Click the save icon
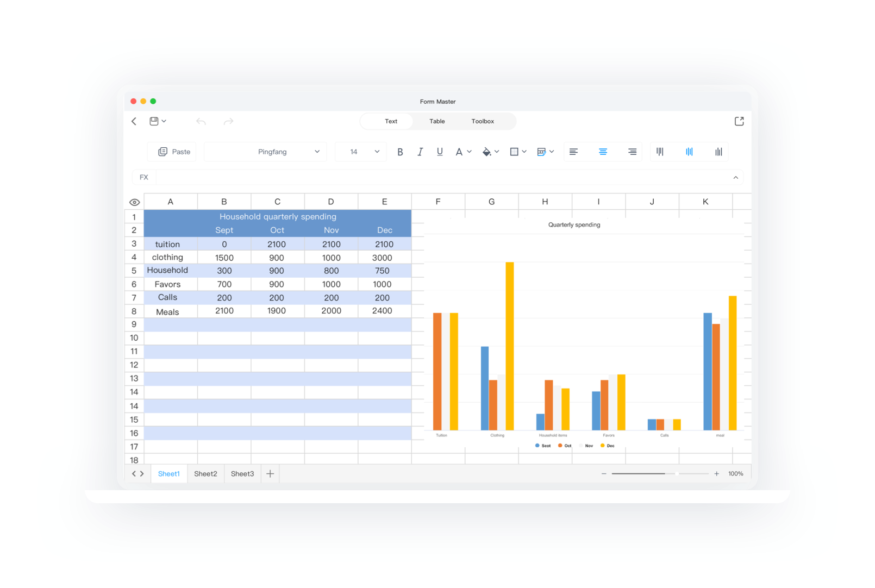 154,121
